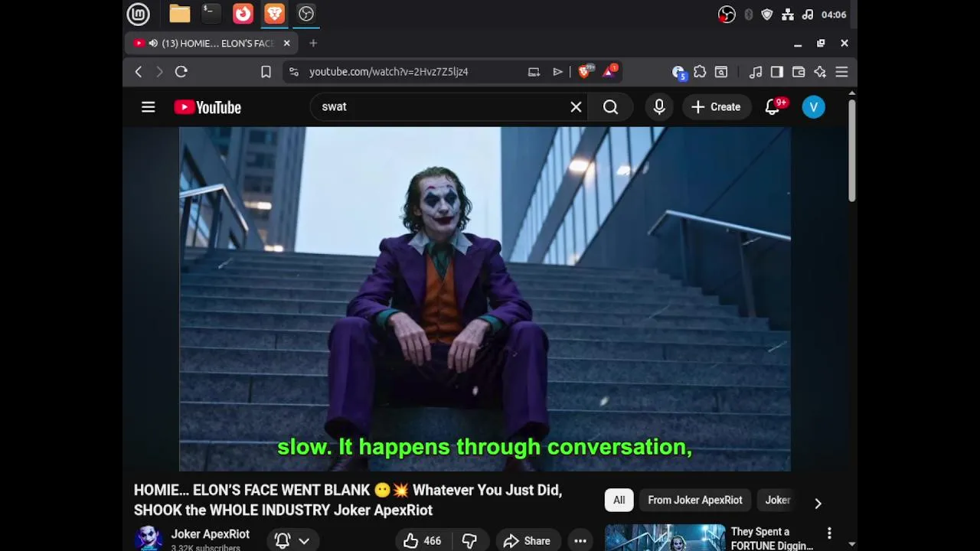Open a new browser tab
The height and width of the screenshot is (551, 980).
pyautogui.click(x=313, y=44)
